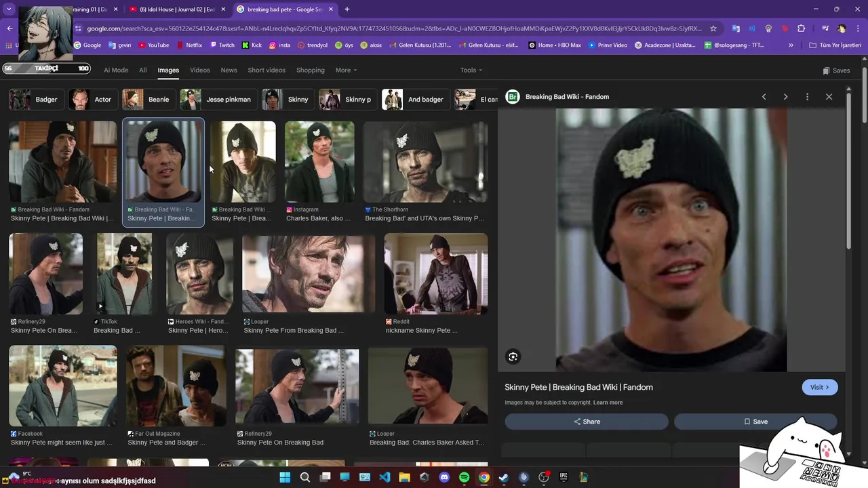This screenshot has width=868, height=488.
Task: Expand the Tools dropdown
Action: 471,70
